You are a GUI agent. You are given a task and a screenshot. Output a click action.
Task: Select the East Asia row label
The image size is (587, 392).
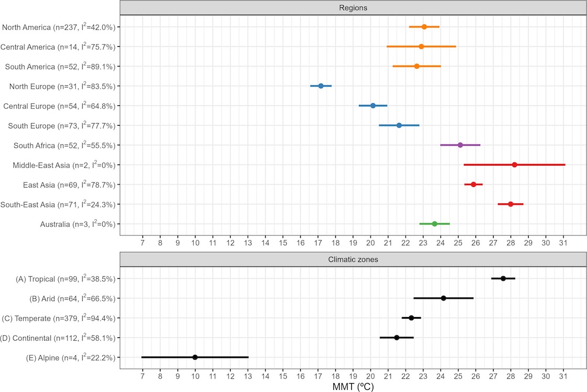69,185
